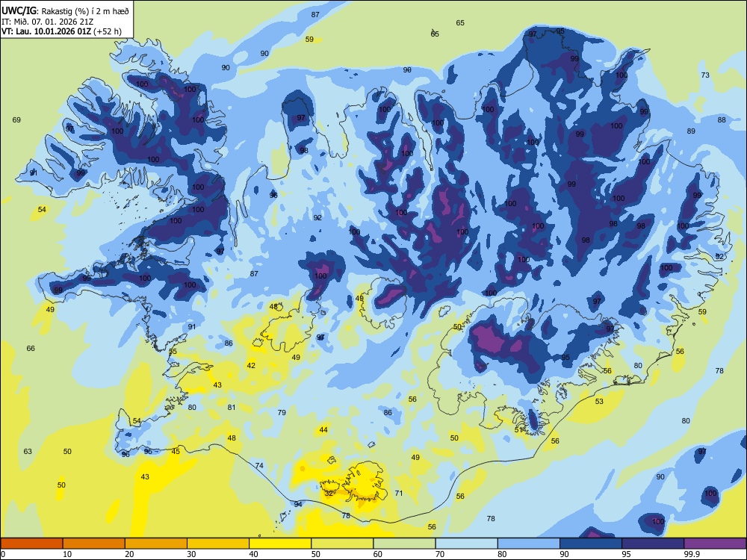Click the value 69 off the west coast
This screenshot has height=560, width=747.
(x=16, y=120)
